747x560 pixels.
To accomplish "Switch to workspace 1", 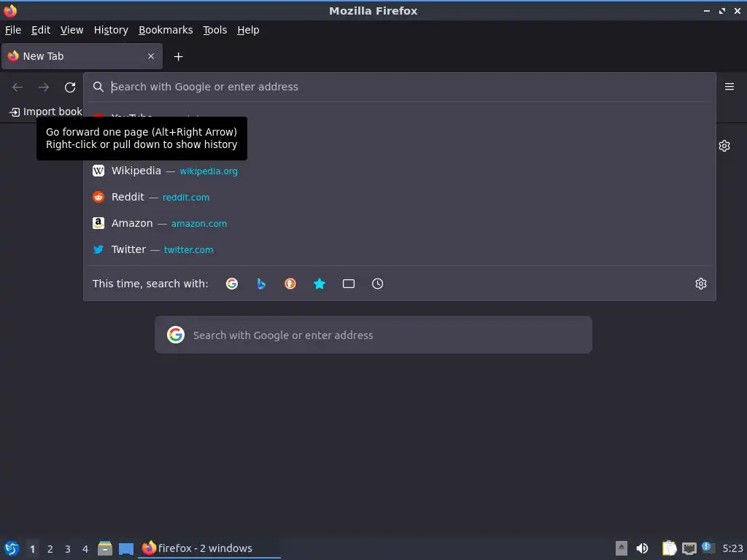I will click(32, 549).
